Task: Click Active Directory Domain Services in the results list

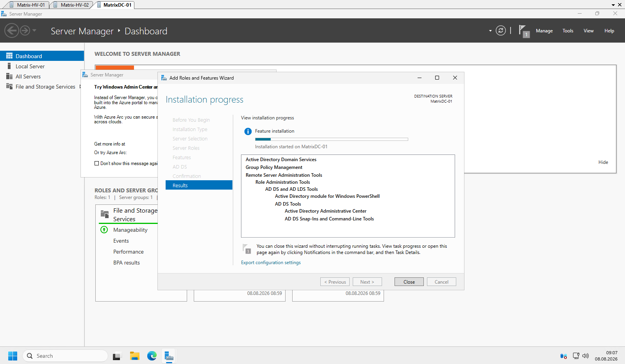Action: pos(281,160)
